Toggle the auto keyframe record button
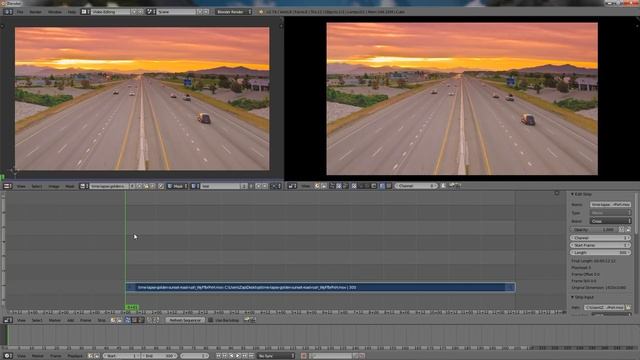This screenshot has width=640, height=360. (x=304, y=356)
